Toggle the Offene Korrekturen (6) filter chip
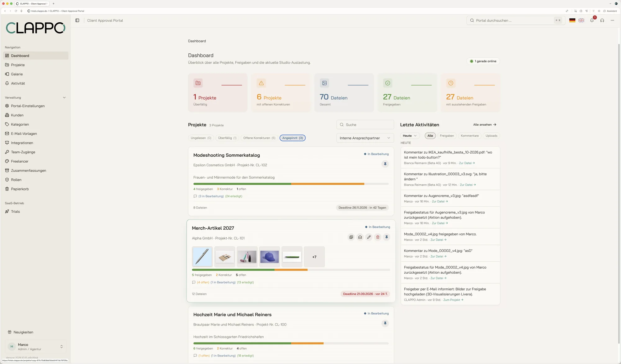621x364 pixels. [x=259, y=138]
